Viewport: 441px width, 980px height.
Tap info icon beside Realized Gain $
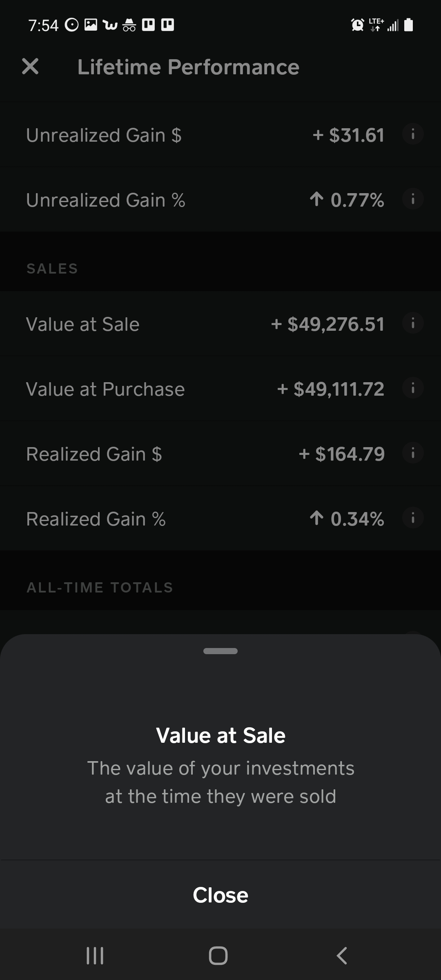tap(413, 453)
